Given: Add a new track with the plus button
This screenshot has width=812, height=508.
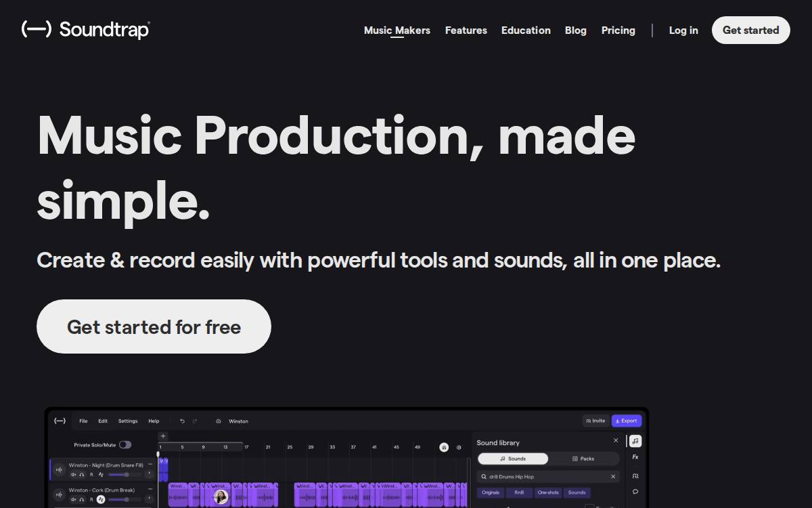Looking at the screenshot, I should (163, 436).
